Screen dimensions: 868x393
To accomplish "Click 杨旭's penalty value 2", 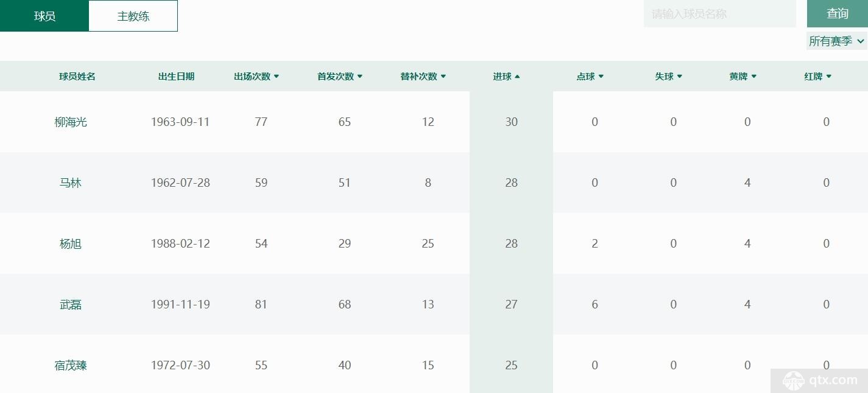I will pos(595,243).
